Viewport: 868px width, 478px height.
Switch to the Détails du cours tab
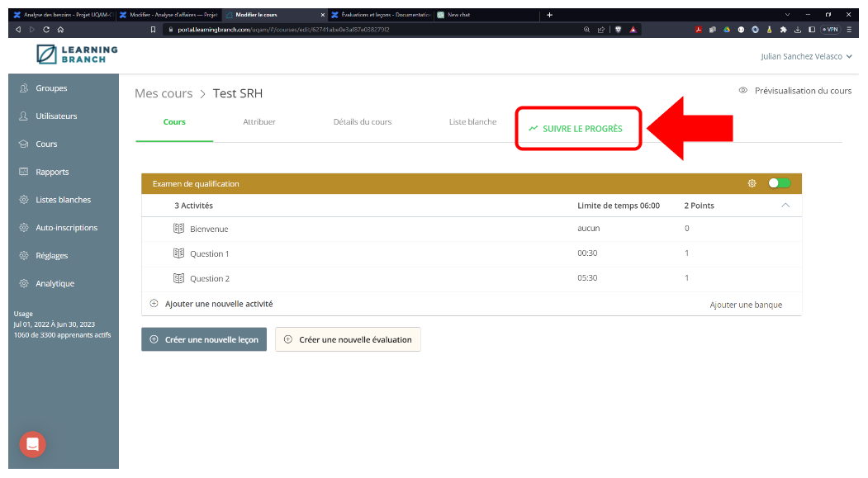tap(363, 122)
